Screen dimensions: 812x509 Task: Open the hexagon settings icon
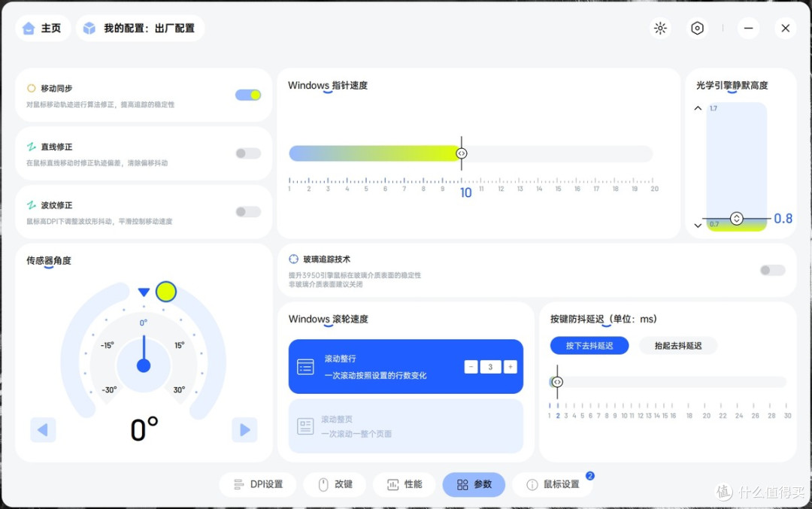[697, 28]
